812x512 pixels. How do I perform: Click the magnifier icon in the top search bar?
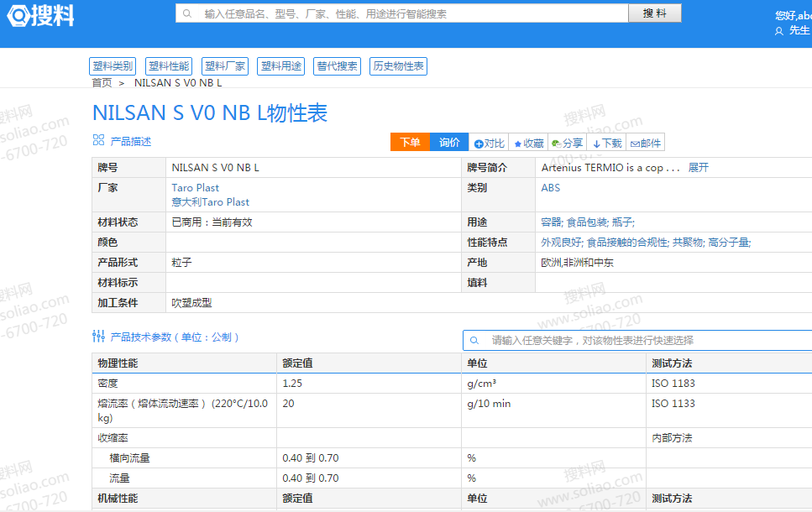186,13
